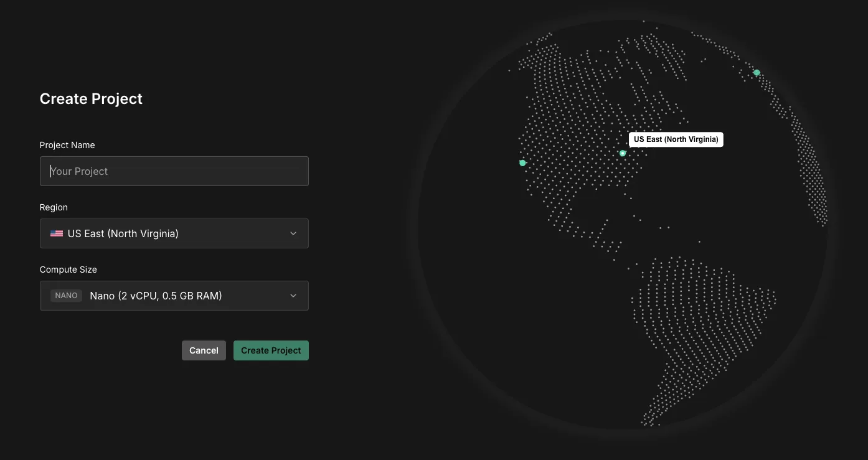Click the chevron arrow in the Region selector
The width and height of the screenshot is (868, 460).
tap(293, 233)
